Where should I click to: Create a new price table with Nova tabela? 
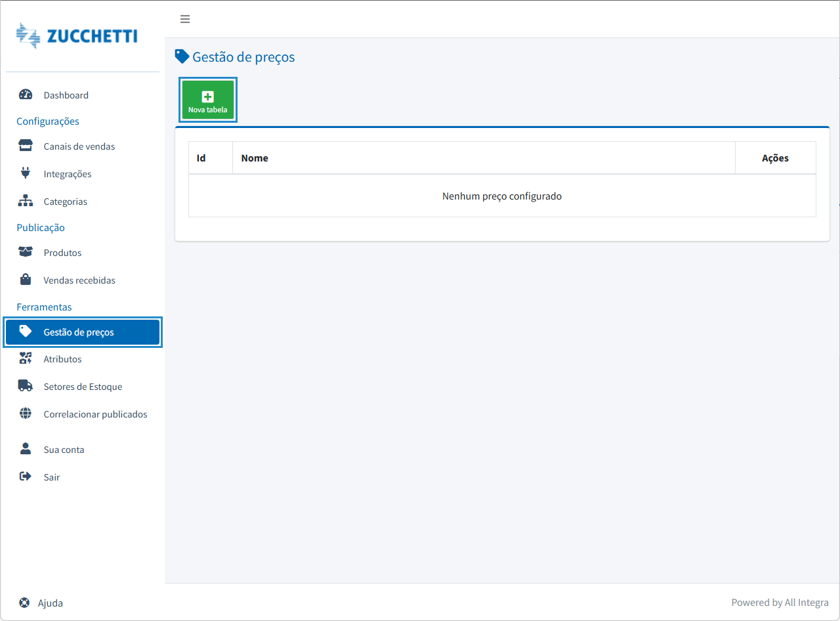(x=207, y=100)
